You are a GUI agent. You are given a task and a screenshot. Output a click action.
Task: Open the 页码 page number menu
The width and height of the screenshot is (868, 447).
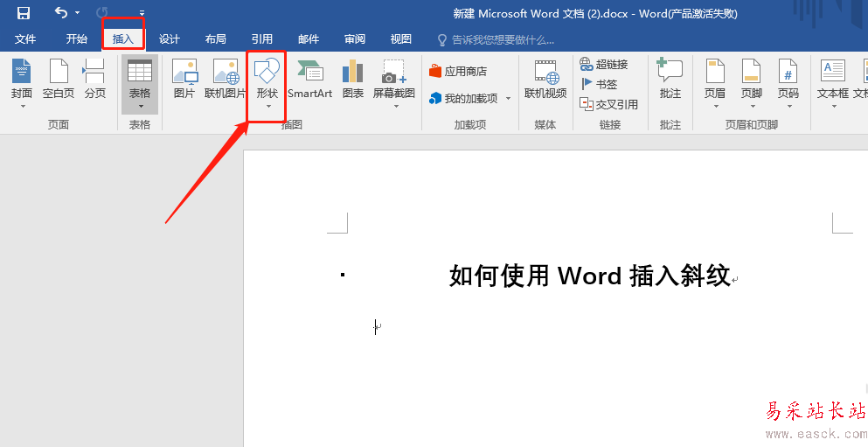[788, 83]
